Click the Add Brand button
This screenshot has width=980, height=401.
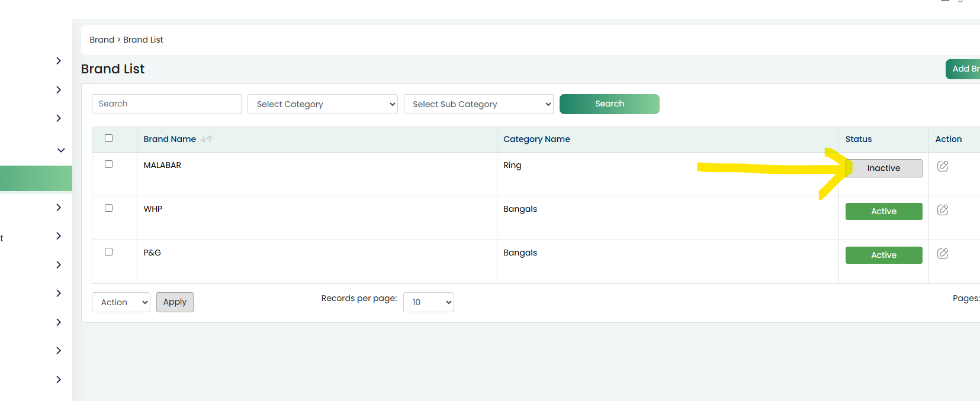[963, 69]
